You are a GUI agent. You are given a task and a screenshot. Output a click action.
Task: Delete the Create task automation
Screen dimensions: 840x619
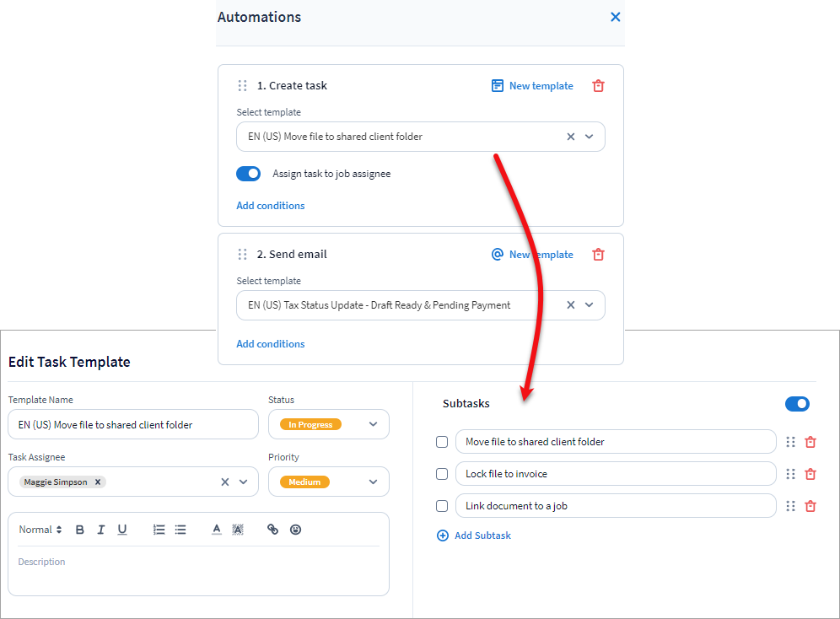point(598,86)
